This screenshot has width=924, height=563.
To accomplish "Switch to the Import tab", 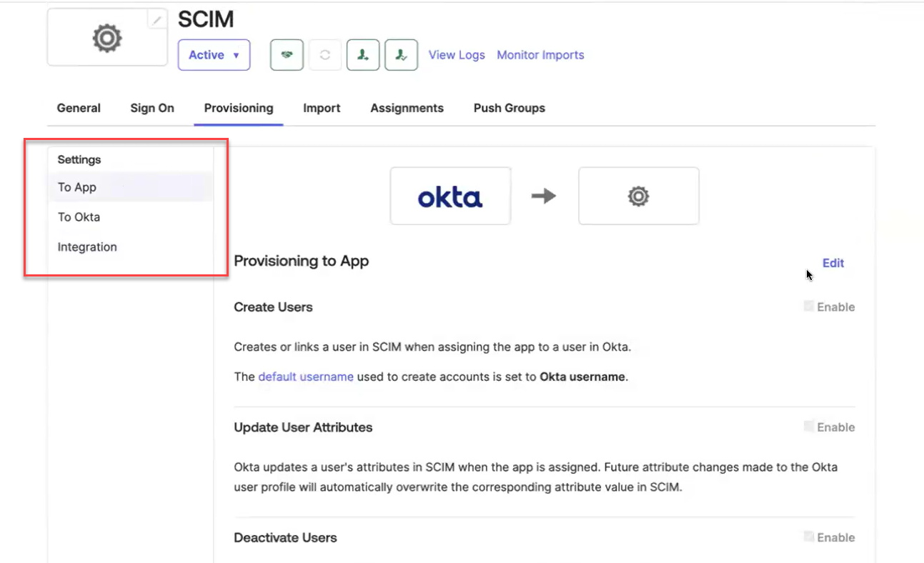I will [322, 108].
